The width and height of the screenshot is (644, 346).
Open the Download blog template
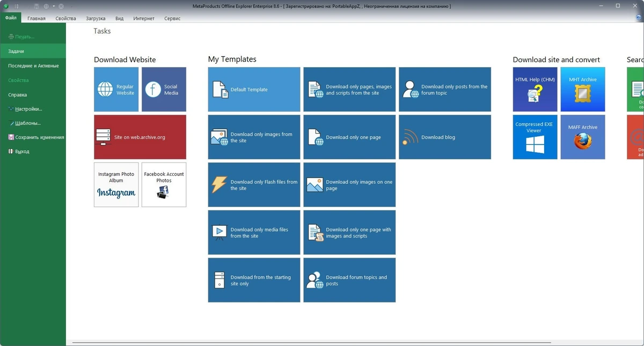pos(445,137)
